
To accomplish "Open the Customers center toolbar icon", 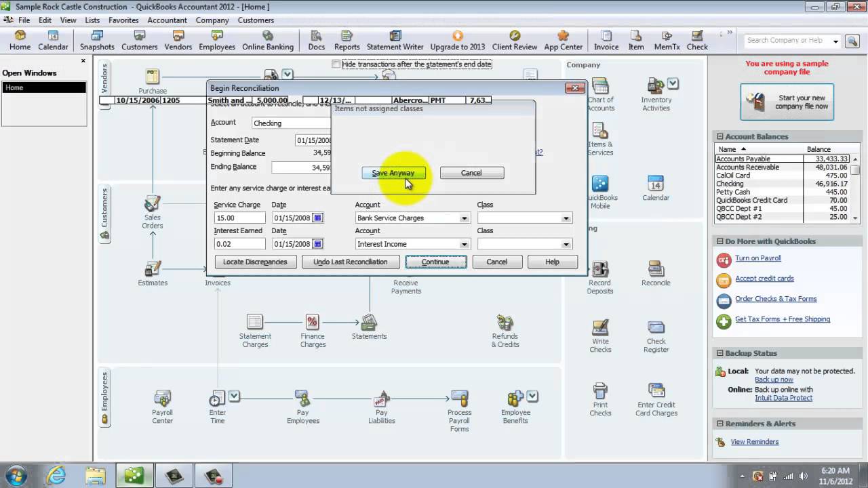I will (x=140, y=41).
